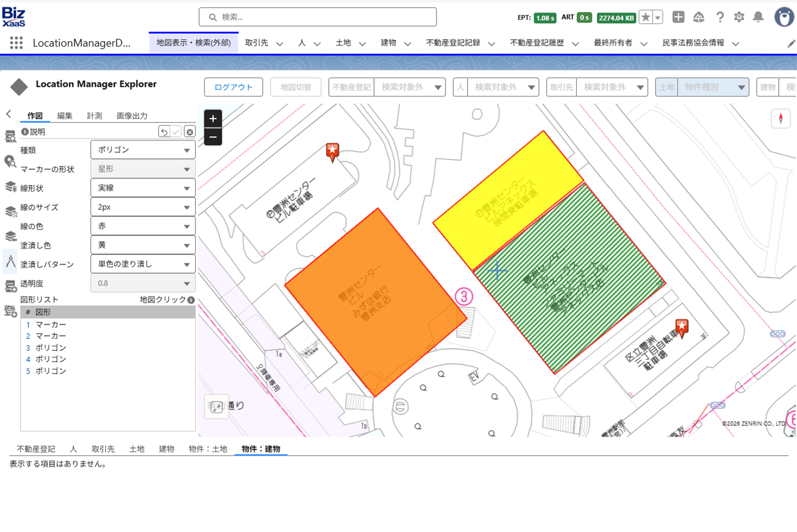Screen dimensions: 797x532
Task: Select row 3 ポリゴン in 図形リスト
Action: pyautogui.click(x=50, y=348)
